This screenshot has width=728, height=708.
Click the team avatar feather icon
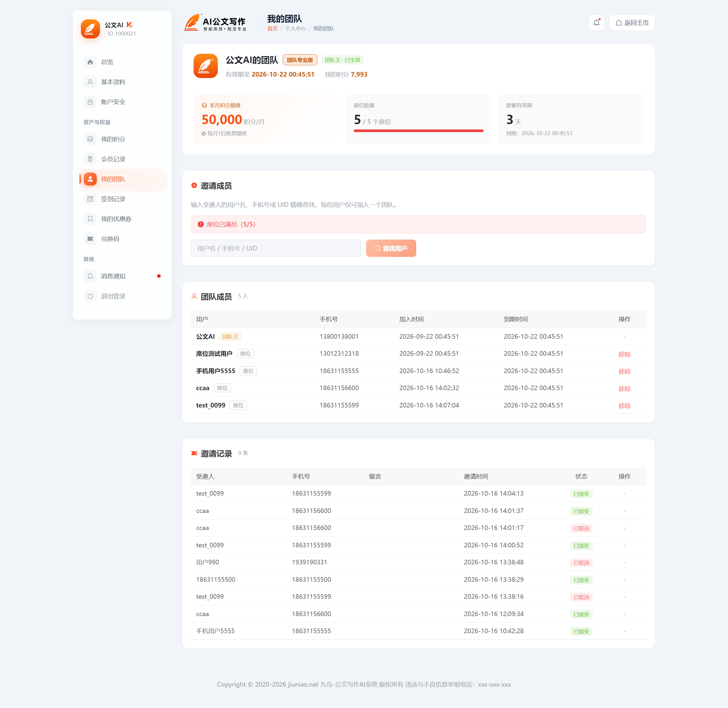point(206,66)
